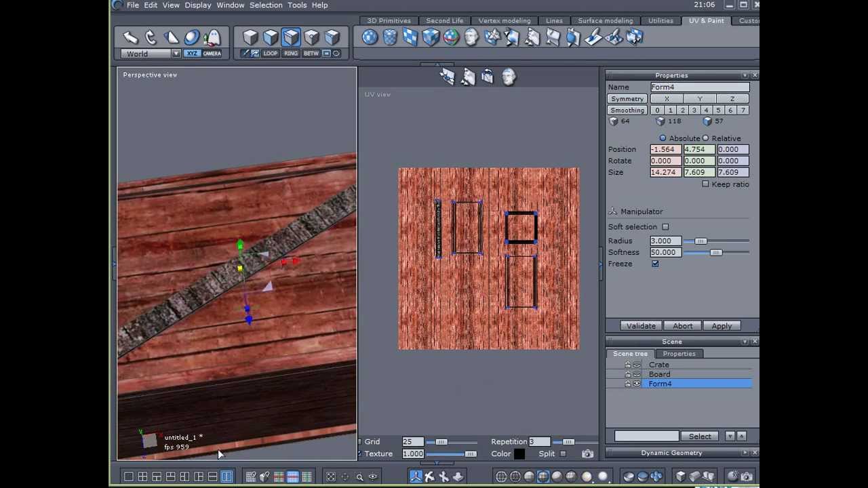The width and height of the screenshot is (868, 488).
Task: Click the down arrow next to Select button
Action: click(730, 436)
